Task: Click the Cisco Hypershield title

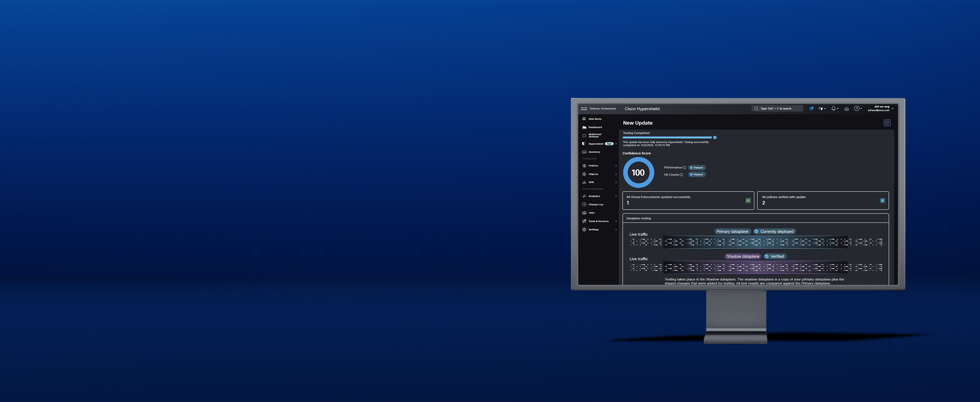Action: (642, 109)
